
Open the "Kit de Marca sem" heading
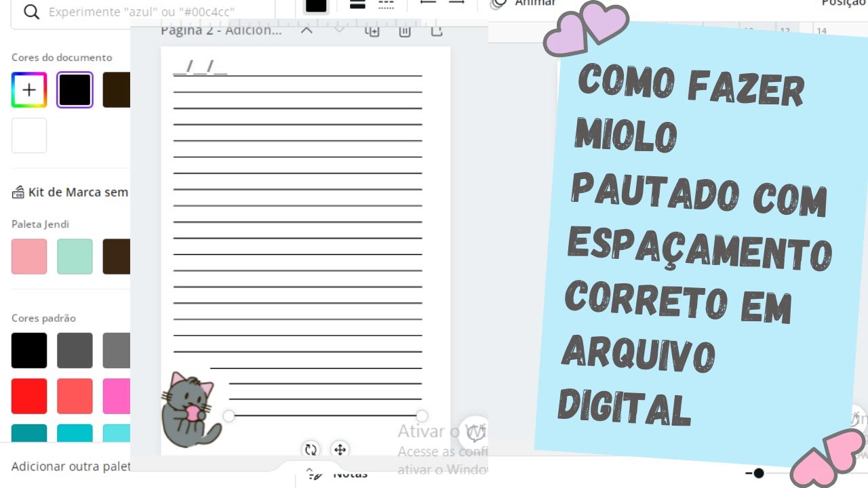point(78,192)
